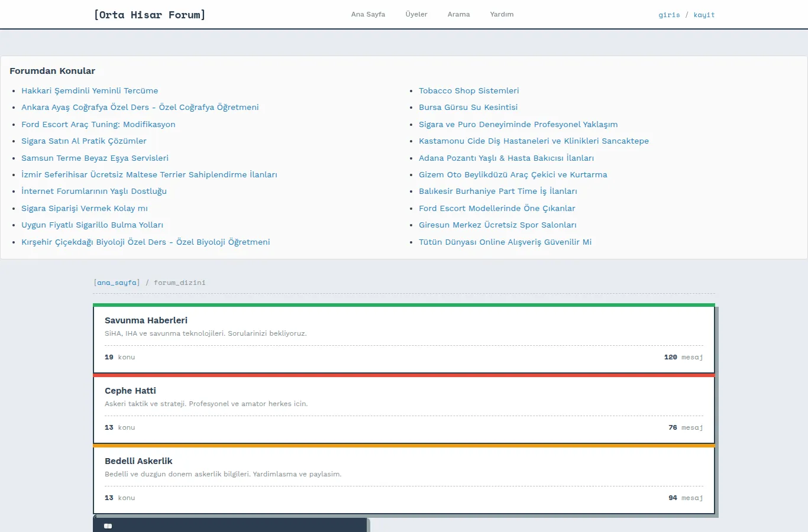Open Bursa Gürsu Su Kesintisi topic
808x532 pixels.
click(x=468, y=107)
